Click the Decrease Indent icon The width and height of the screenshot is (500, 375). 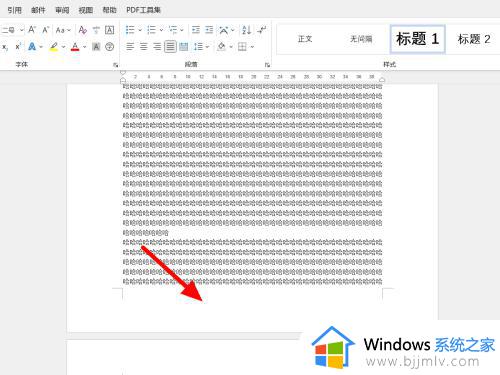[x=196, y=30]
